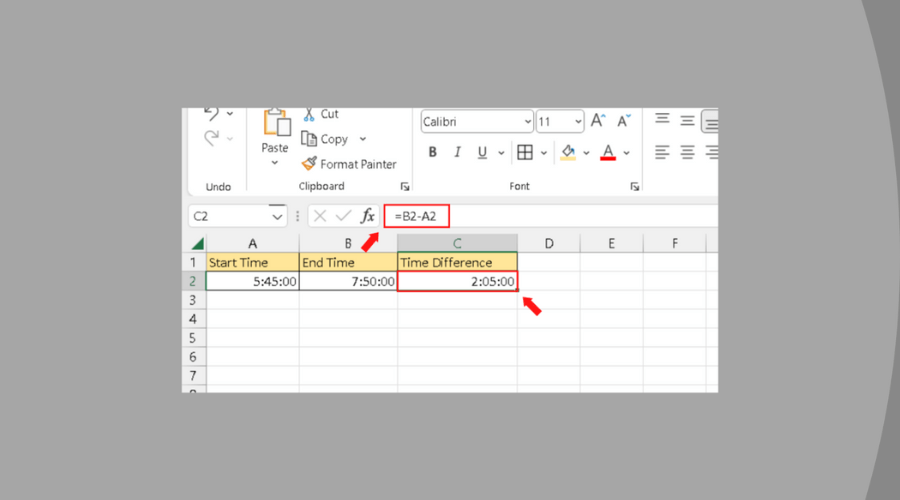Select row 4 header

click(193, 319)
